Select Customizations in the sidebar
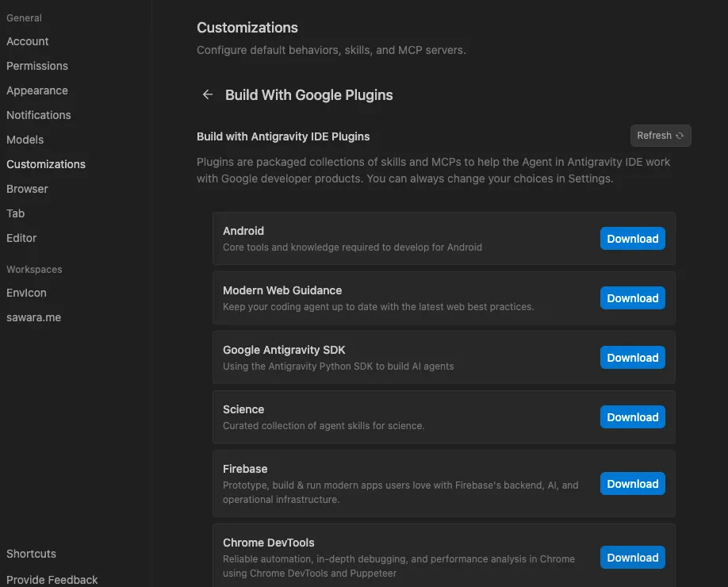The image size is (728, 587). 46,164
